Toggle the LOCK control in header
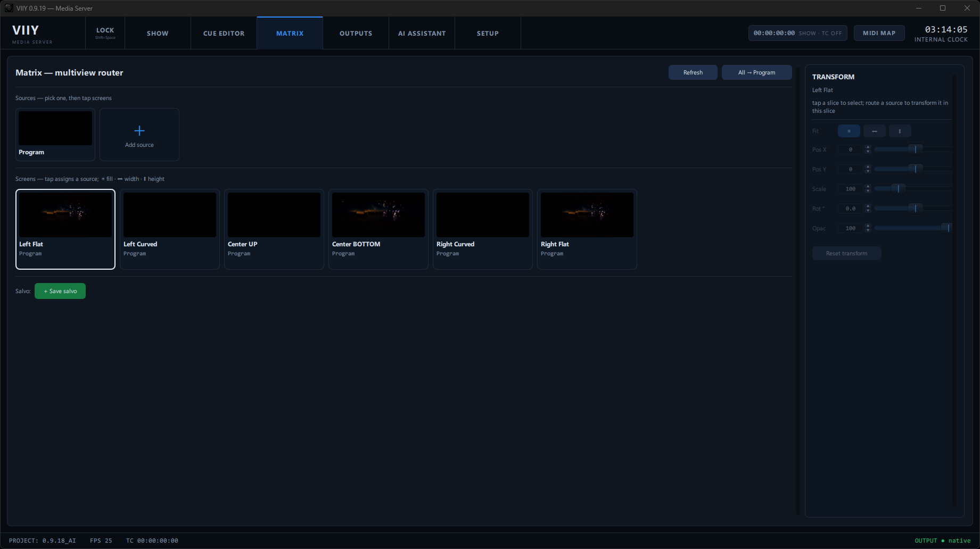 [x=105, y=33]
